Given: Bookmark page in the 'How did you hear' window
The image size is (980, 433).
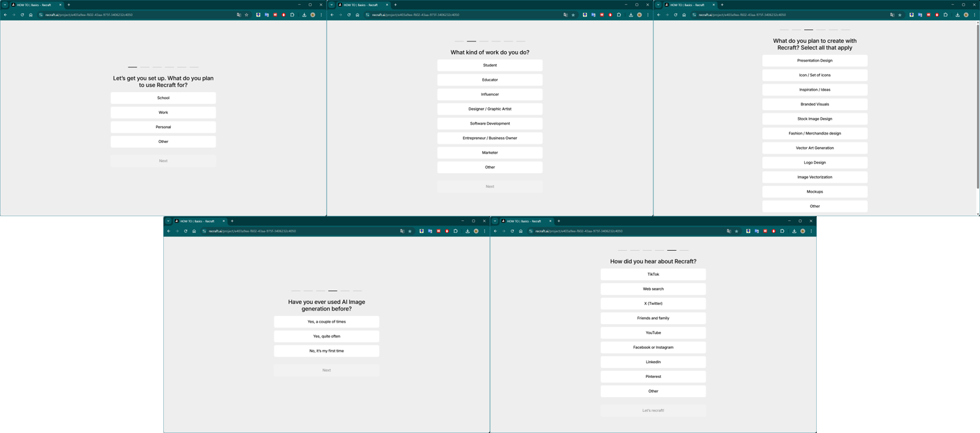Looking at the screenshot, I should pyautogui.click(x=737, y=231).
